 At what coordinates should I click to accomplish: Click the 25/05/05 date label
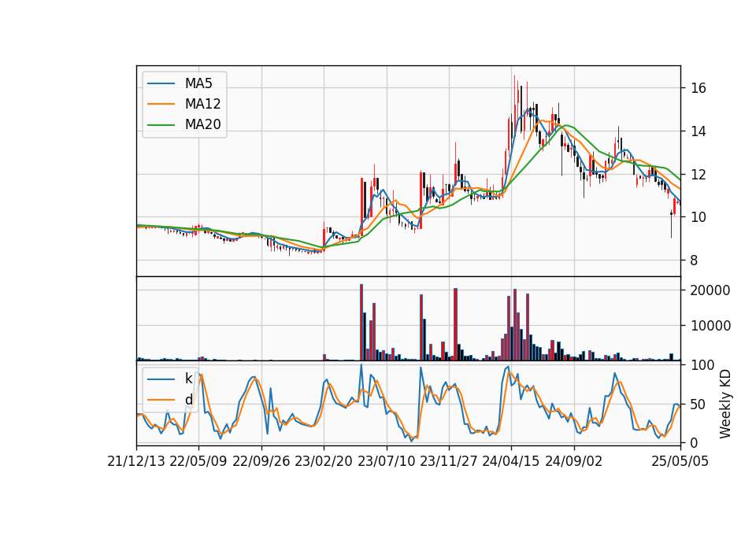coord(680,461)
